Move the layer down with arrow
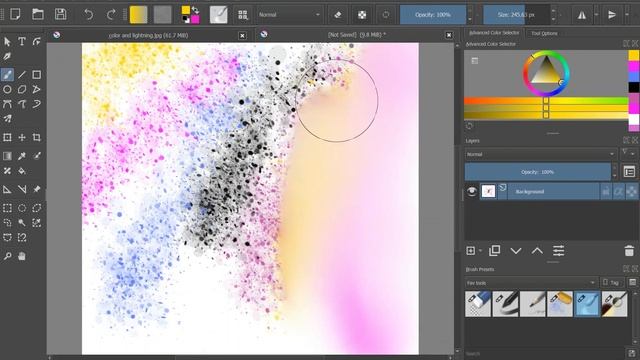The height and width of the screenshot is (360, 640). click(x=516, y=251)
